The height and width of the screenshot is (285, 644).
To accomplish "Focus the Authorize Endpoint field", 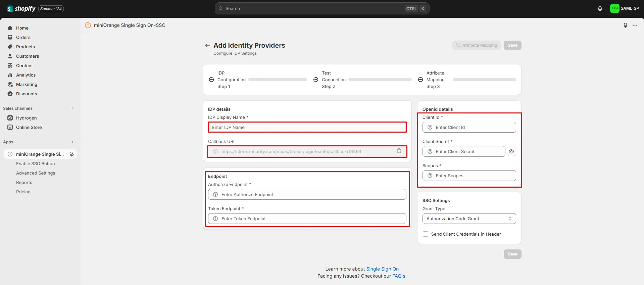I will 307,194.
